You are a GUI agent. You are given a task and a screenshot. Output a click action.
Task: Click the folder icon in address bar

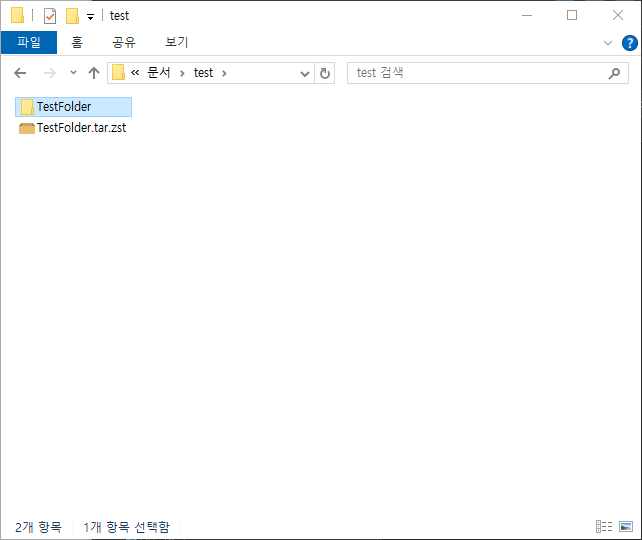coord(118,72)
